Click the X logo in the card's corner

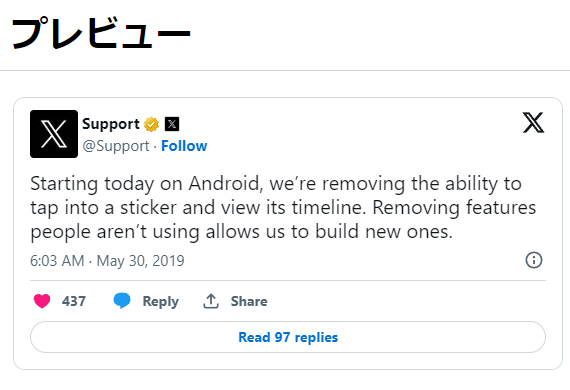[533, 122]
